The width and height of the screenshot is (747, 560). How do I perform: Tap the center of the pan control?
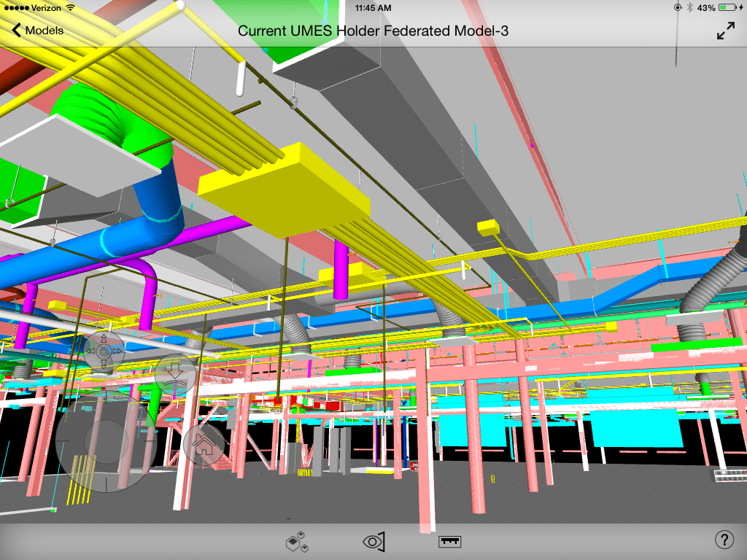tap(104, 351)
